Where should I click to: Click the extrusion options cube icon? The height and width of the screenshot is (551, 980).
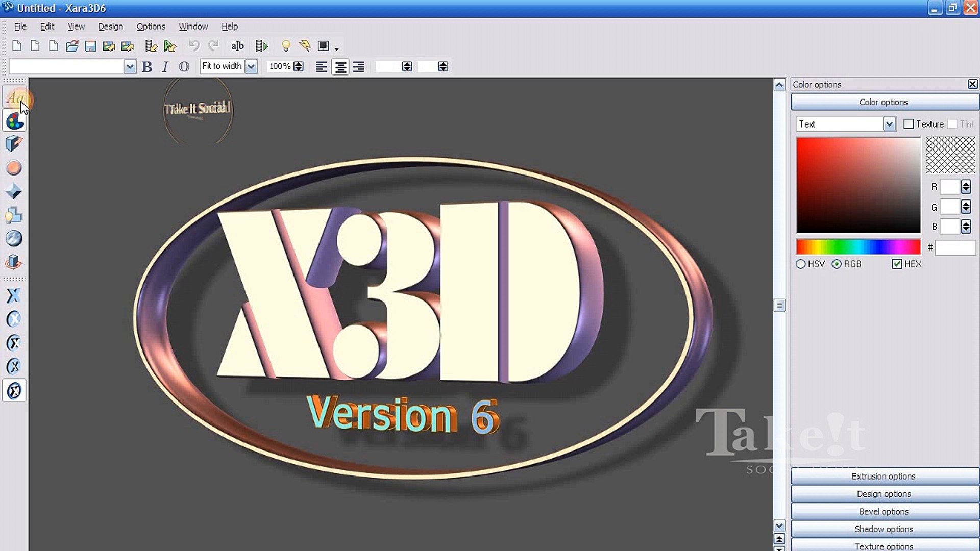(x=14, y=144)
